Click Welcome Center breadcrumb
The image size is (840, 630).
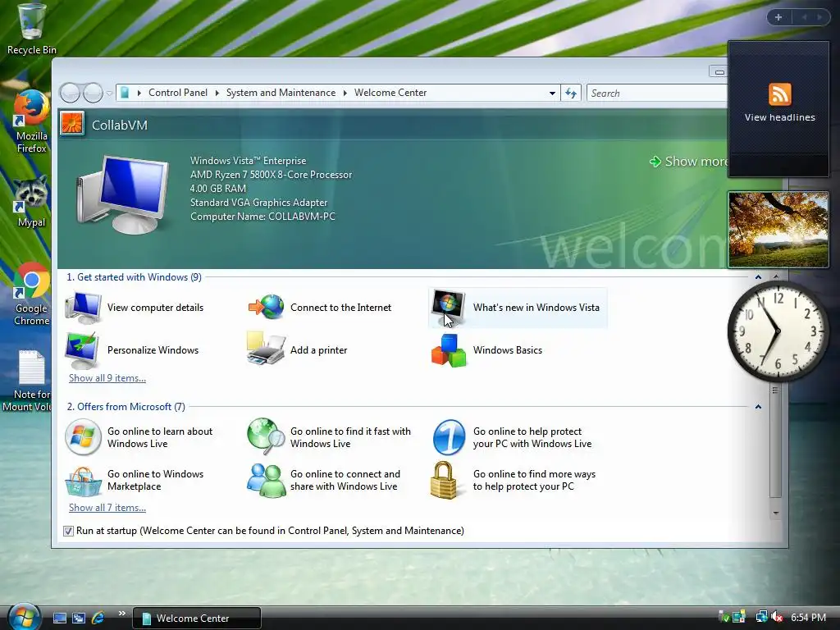click(x=390, y=93)
